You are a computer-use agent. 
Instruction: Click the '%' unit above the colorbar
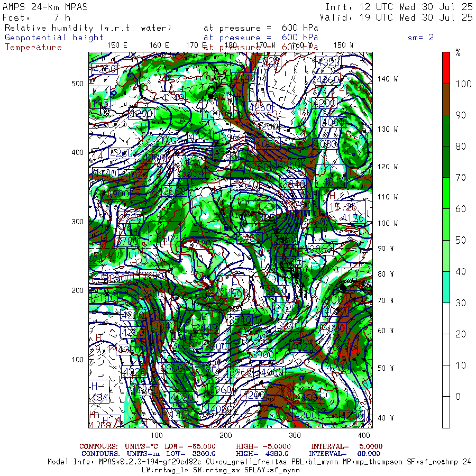click(x=458, y=52)
